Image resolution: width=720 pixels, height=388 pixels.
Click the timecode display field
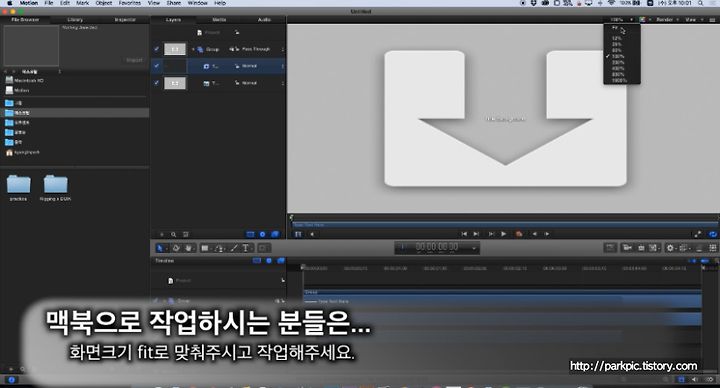pos(437,247)
